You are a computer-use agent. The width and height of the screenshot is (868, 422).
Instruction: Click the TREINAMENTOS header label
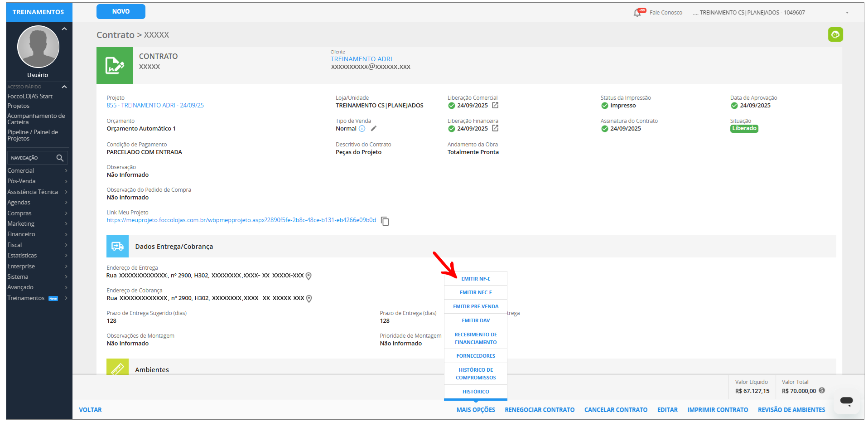pyautogui.click(x=39, y=12)
